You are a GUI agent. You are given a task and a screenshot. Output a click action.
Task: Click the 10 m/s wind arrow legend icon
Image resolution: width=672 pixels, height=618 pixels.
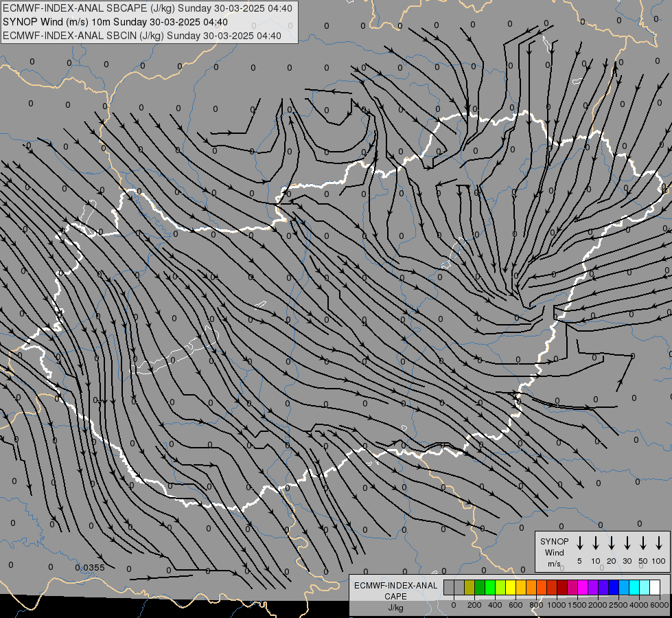click(x=595, y=542)
